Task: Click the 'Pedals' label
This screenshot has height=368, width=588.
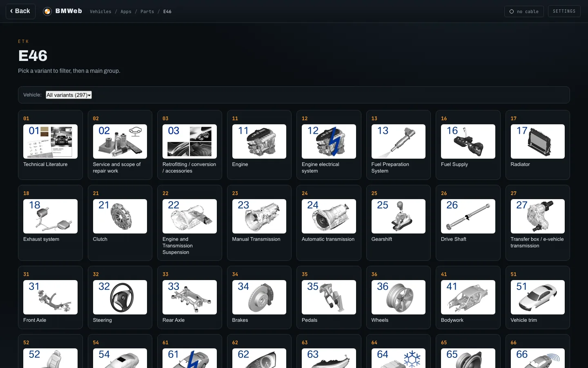Action: [310, 320]
